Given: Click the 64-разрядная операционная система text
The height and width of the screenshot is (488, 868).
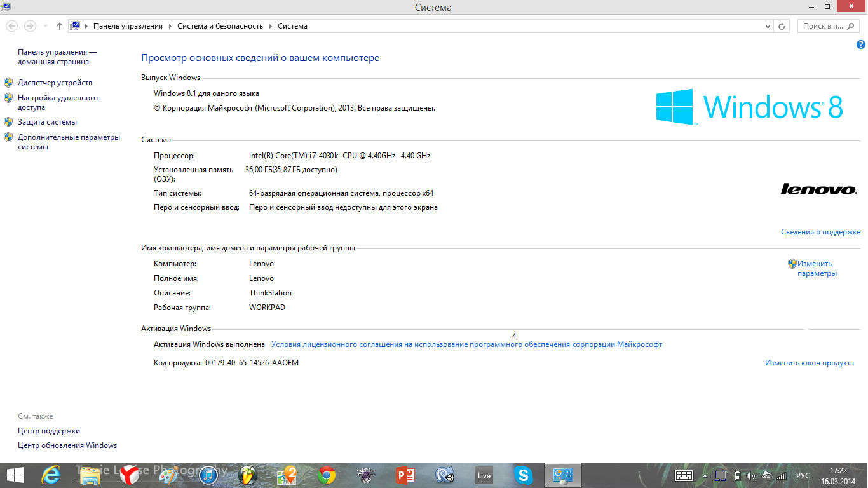Looking at the screenshot, I should click(341, 193).
